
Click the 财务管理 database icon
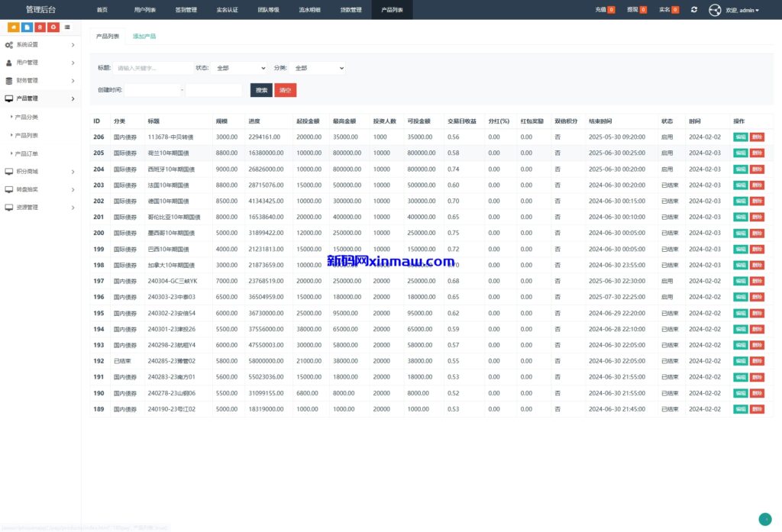[x=9, y=81]
